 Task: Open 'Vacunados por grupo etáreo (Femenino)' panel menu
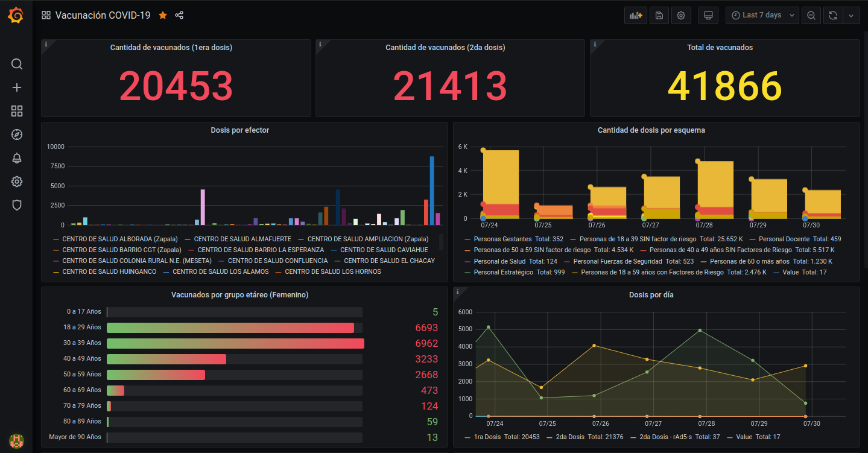point(240,295)
